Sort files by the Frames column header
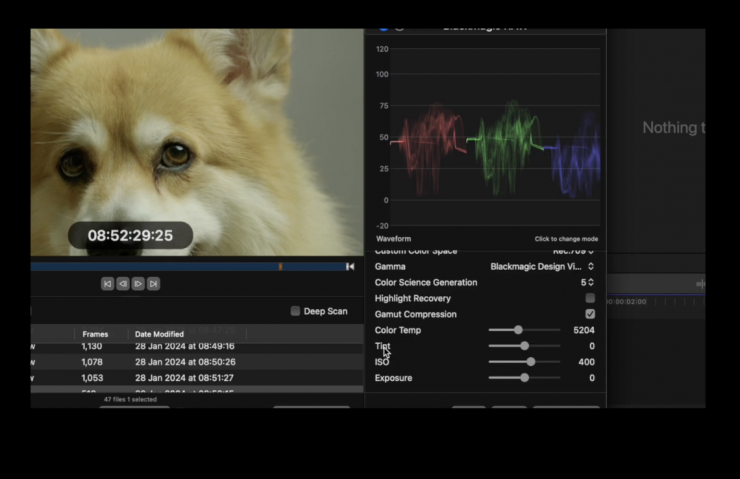 [x=96, y=334]
